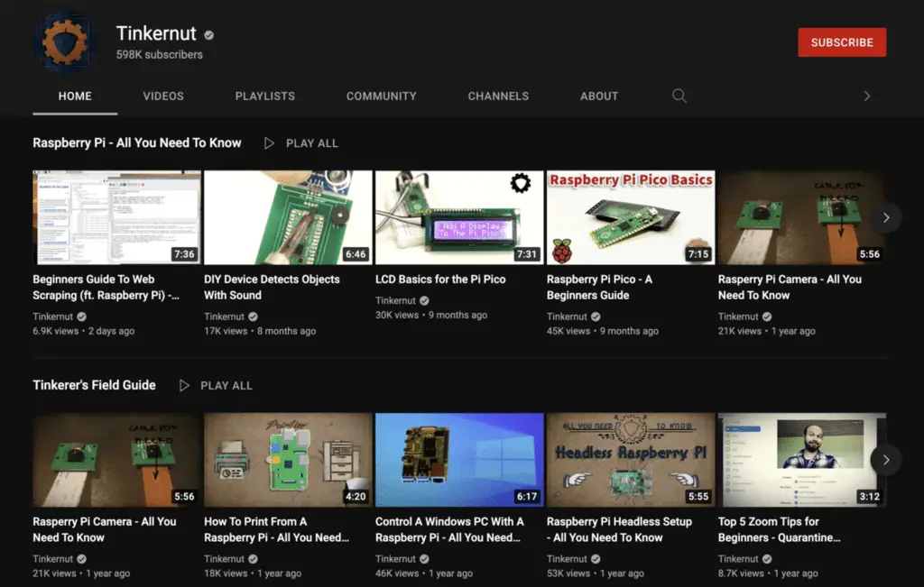Open the Raspberry Pi - All You Need To Know playlist title
This screenshot has height=587, width=924.
click(137, 143)
